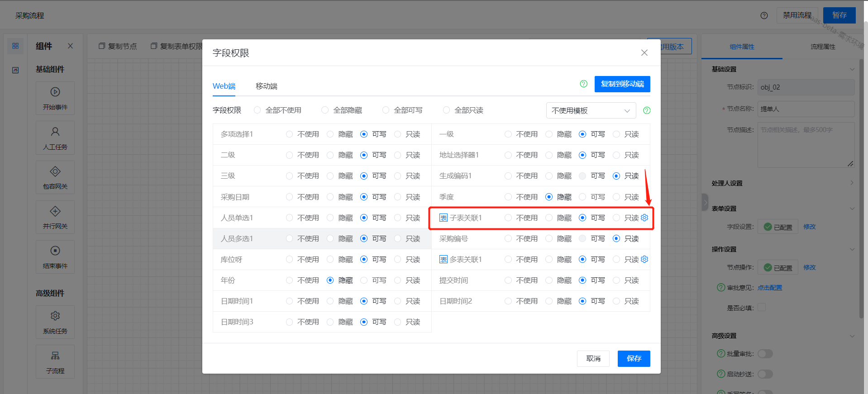Set 季度 to 不使用
The image size is (868, 394).
[x=508, y=197]
